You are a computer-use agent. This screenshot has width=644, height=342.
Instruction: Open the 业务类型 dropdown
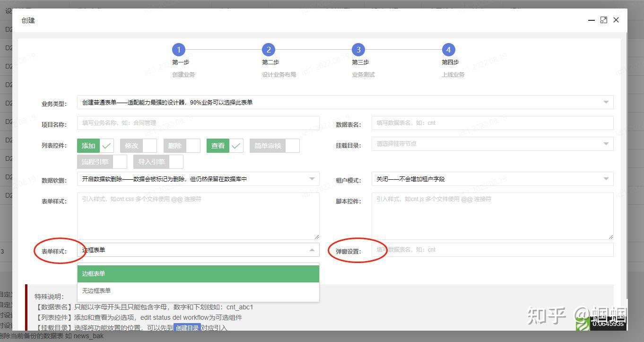point(606,102)
